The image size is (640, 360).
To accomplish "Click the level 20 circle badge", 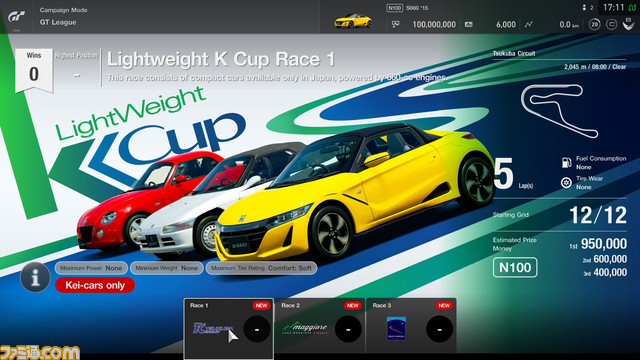I will click(x=594, y=24).
